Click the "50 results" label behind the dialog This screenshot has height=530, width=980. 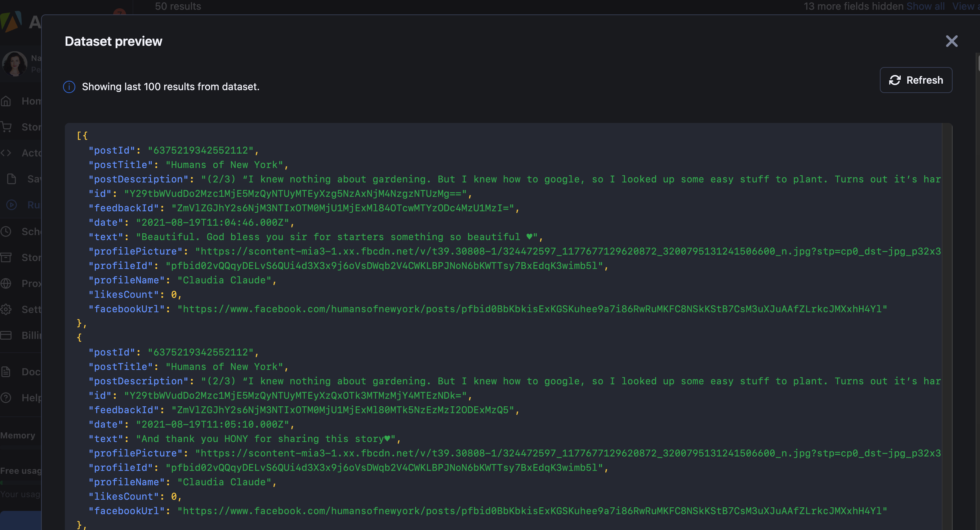coord(178,6)
